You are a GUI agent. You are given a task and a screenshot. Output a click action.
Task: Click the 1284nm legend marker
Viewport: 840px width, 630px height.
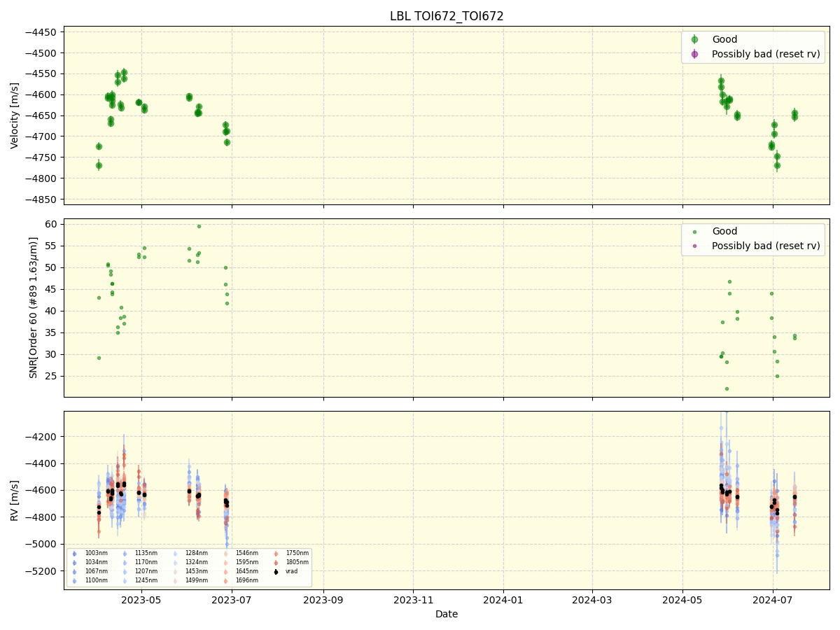pos(175,554)
